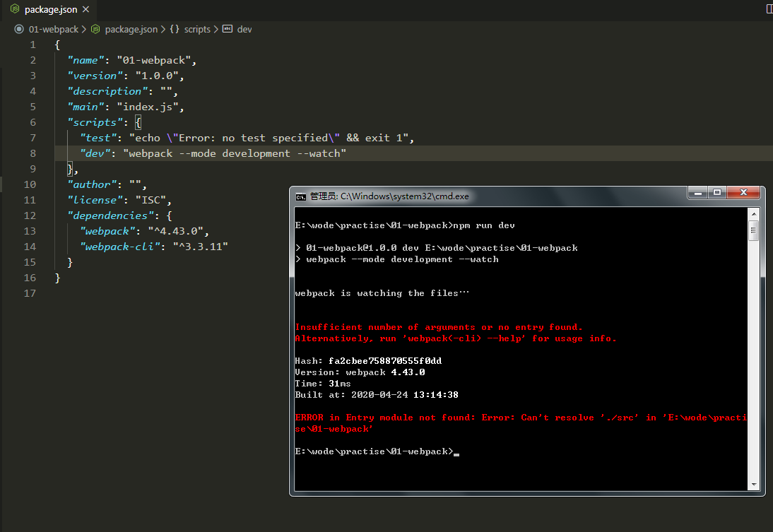Image resolution: width=773 pixels, height=532 pixels.
Task: Click the "dev" script key on line 8
Action: point(95,153)
